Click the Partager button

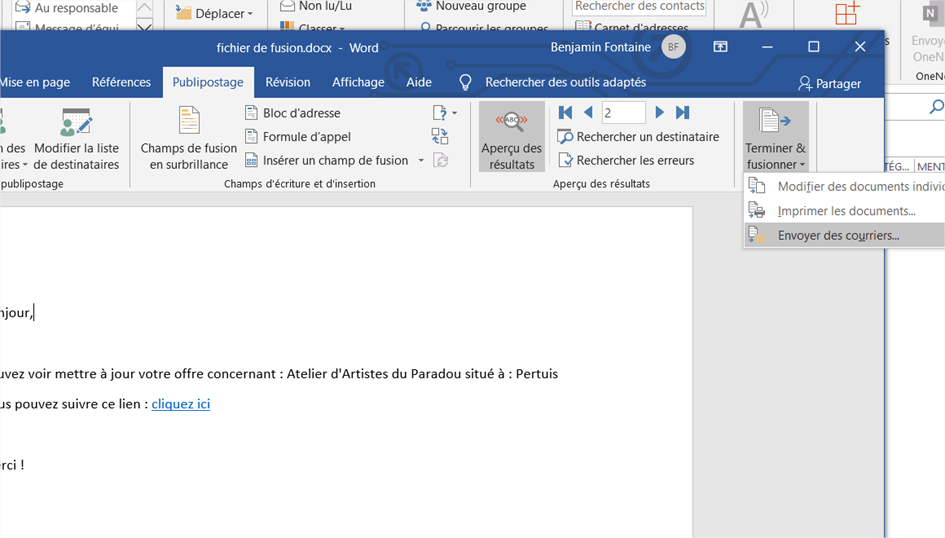coord(829,84)
